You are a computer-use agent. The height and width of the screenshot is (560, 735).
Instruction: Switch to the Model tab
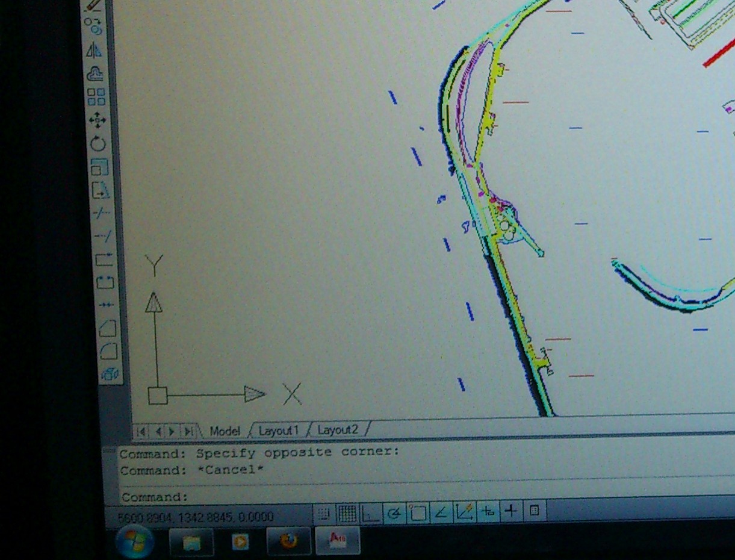click(x=225, y=431)
